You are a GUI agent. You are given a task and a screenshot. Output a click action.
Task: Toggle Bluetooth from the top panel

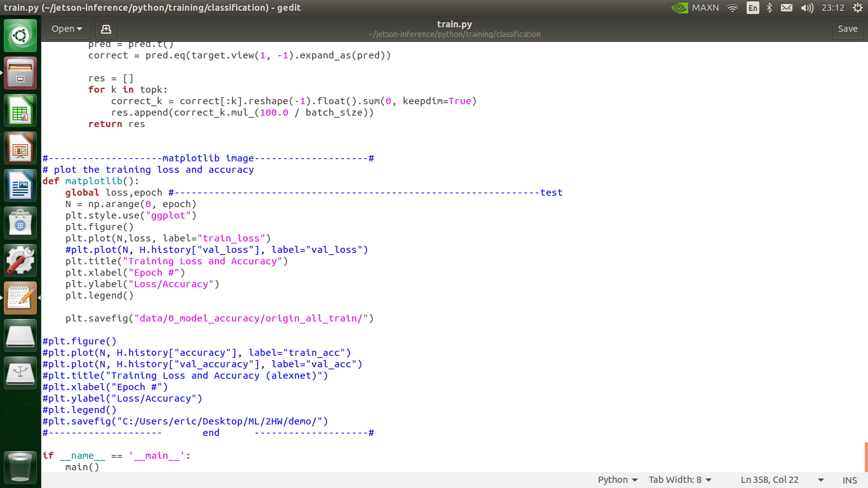pyautogui.click(x=768, y=8)
